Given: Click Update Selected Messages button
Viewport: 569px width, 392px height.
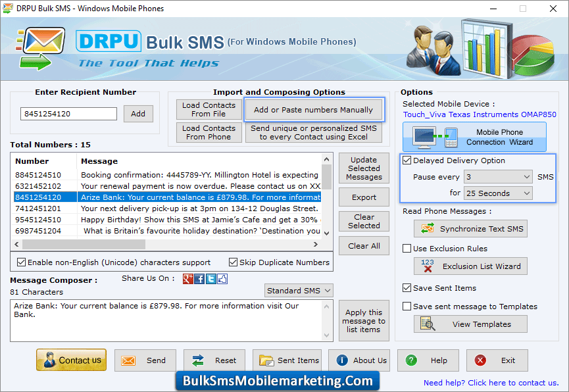Looking at the screenshot, I should point(364,168).
